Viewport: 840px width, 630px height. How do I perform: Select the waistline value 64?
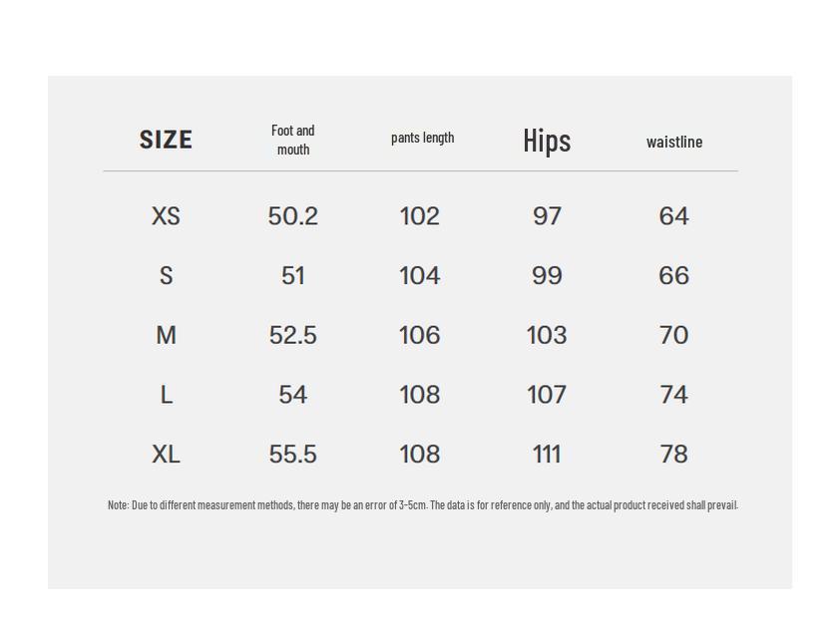point(674,216)
